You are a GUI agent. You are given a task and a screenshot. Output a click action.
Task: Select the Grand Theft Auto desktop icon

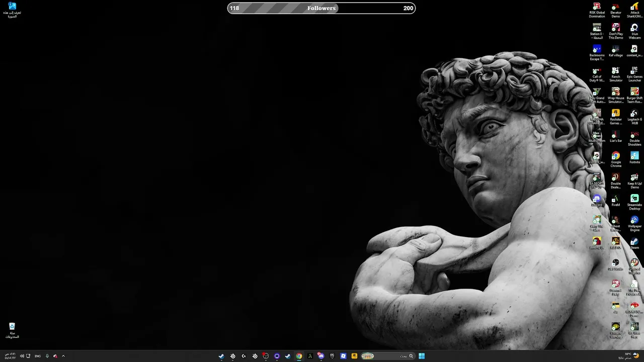pos(597,96)
